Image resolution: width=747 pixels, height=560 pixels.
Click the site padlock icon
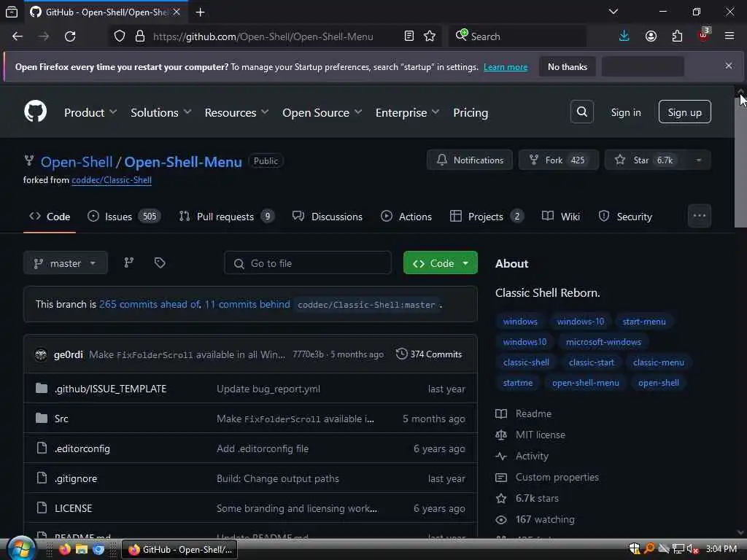coord(140,36)
